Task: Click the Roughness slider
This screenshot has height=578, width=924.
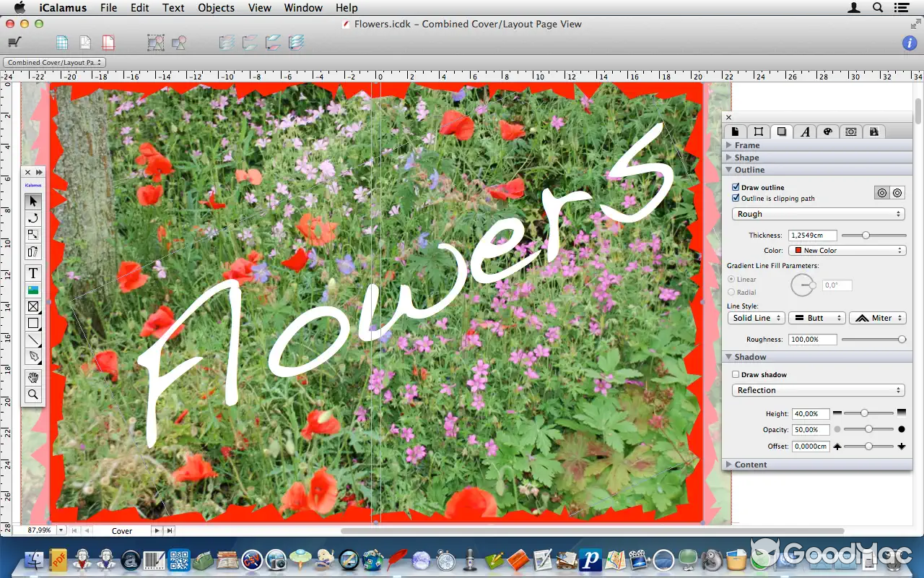Action: 873,340
